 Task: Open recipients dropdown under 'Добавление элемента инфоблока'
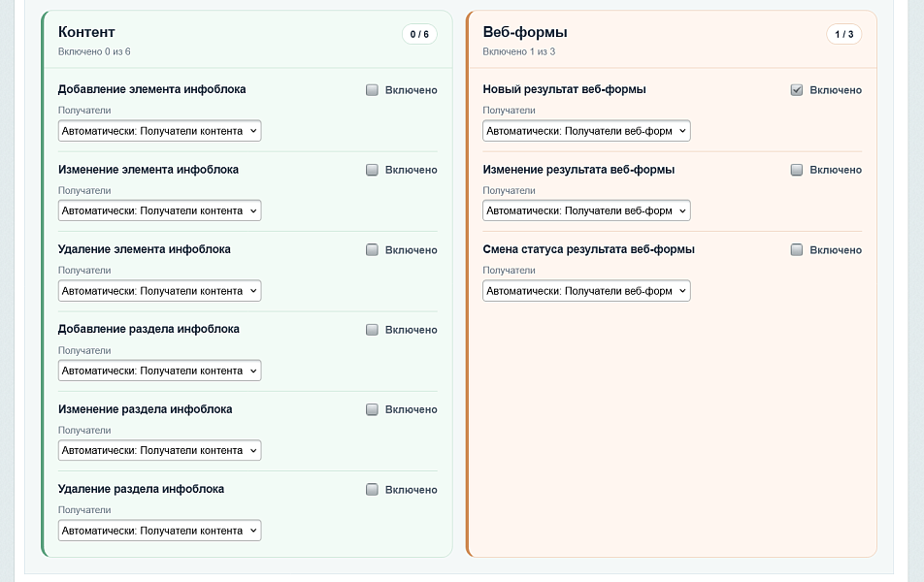pyautogui.click(x=159, y=131)
